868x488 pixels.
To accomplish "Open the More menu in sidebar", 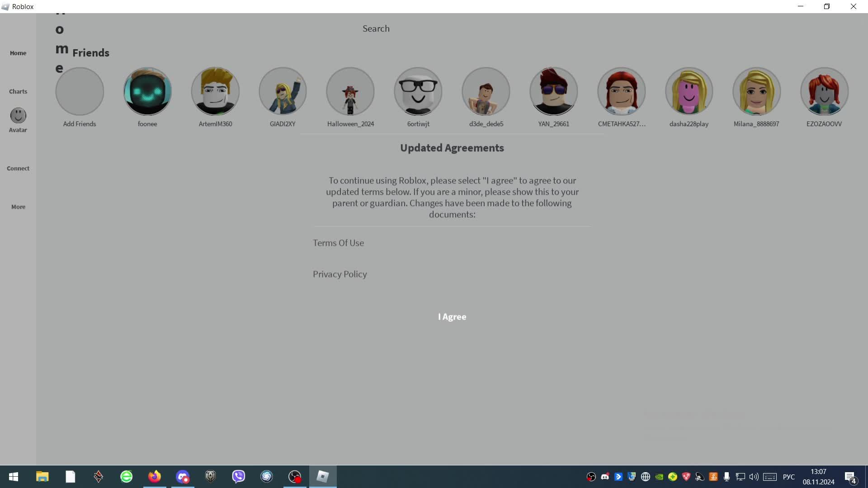I will click(18, 206).
